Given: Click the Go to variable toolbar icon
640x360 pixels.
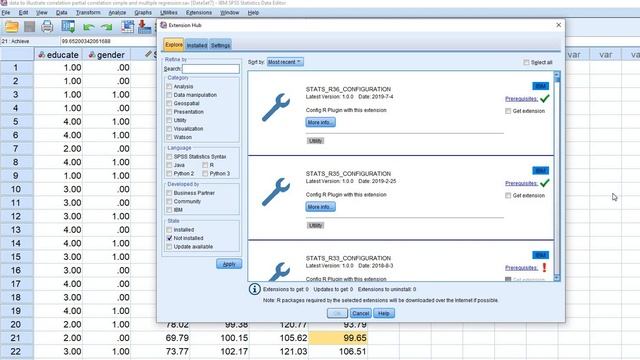Looking at the screenshot, I should coord(144,27).
